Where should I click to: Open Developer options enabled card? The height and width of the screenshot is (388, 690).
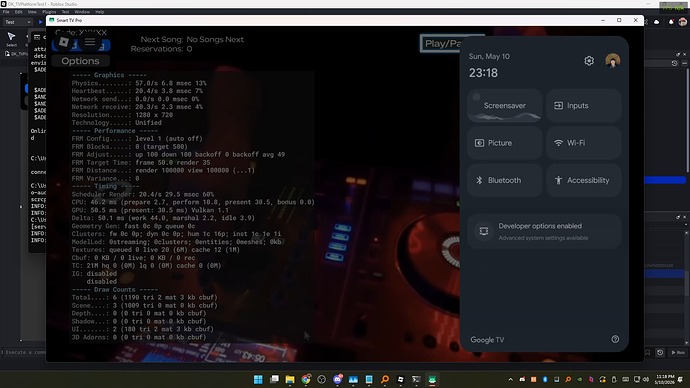point(544,231)
